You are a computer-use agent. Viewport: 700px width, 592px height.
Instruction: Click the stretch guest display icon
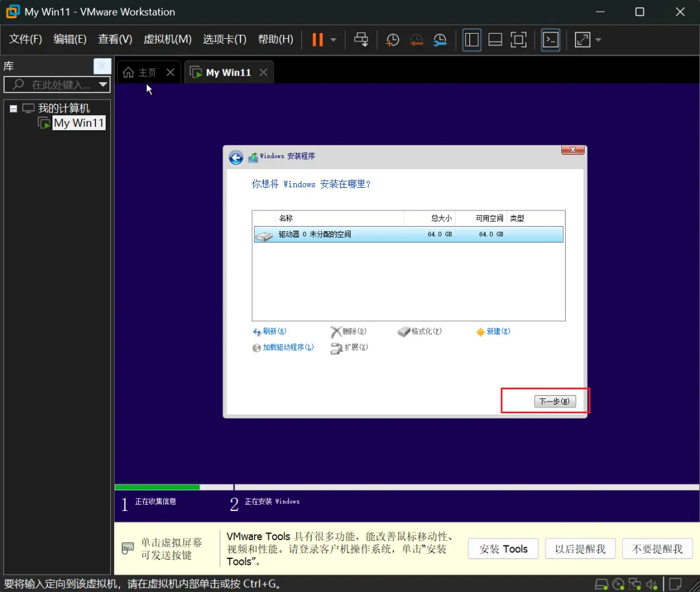point(583,40)
